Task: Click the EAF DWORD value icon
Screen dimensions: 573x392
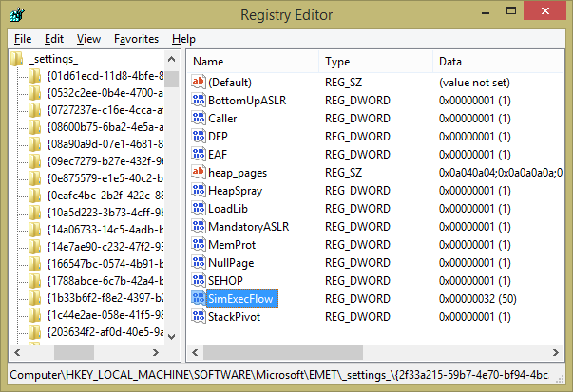Action: coord(199,154)
